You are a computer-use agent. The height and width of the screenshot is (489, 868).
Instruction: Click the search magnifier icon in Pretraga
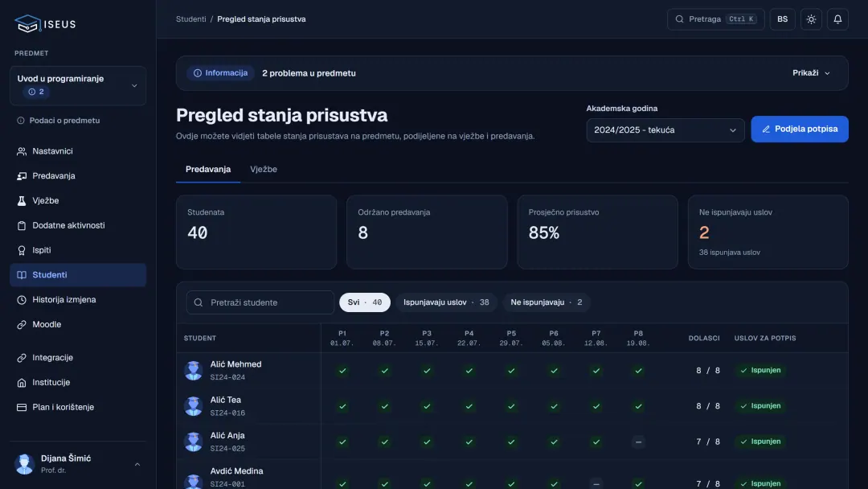coord(679,19)
